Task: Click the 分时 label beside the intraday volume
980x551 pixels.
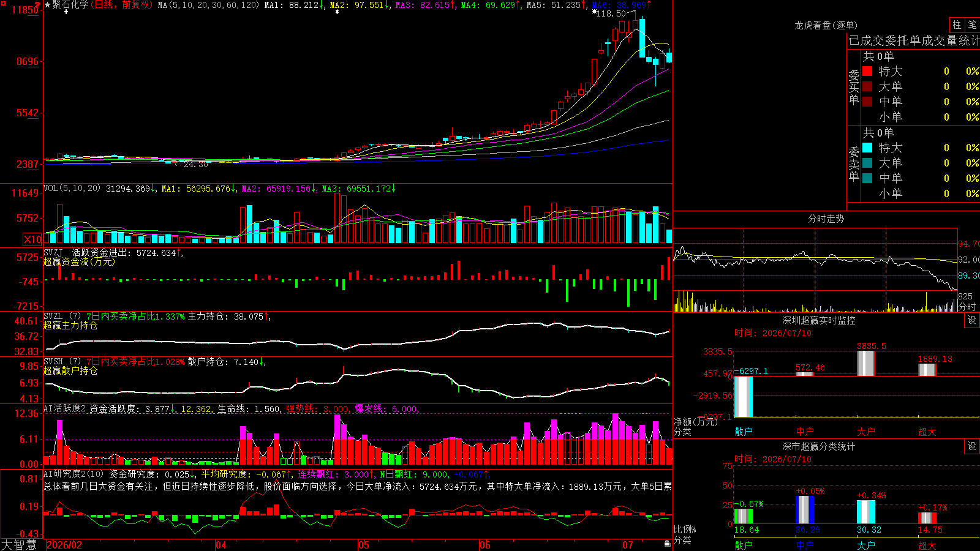Action: point(967,306)
